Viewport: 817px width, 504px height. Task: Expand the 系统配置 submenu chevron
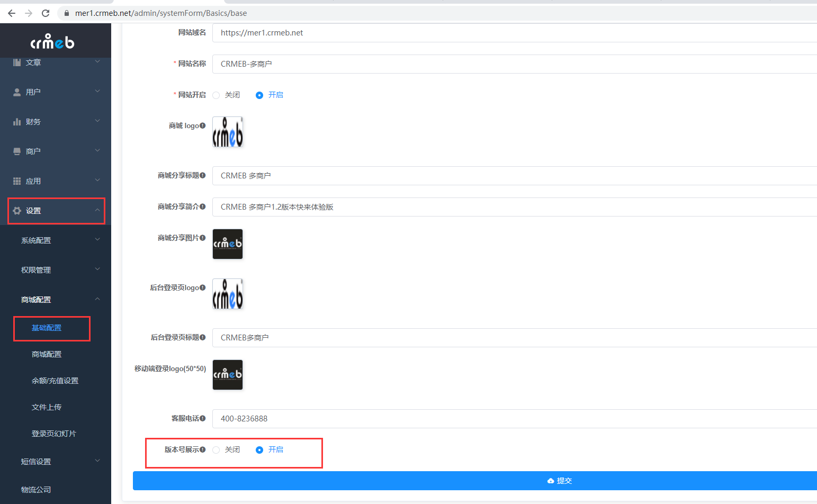click(97, 239)
